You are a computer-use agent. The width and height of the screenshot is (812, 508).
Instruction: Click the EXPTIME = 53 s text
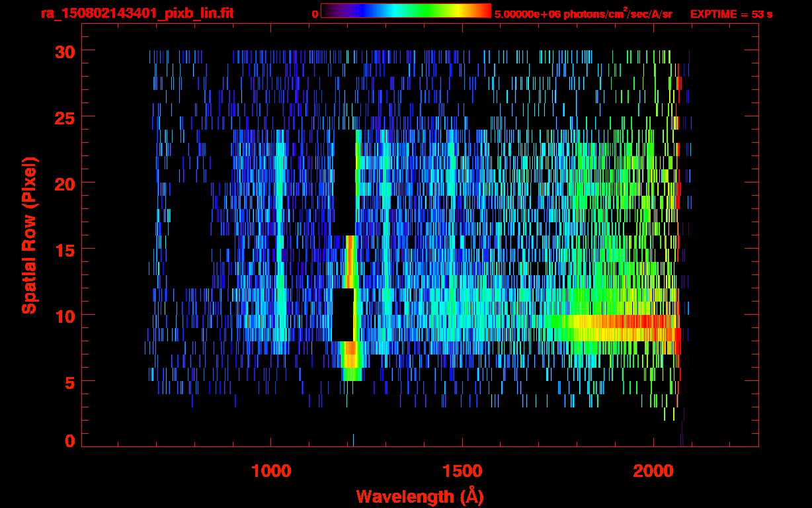click(x=731, y=14)
